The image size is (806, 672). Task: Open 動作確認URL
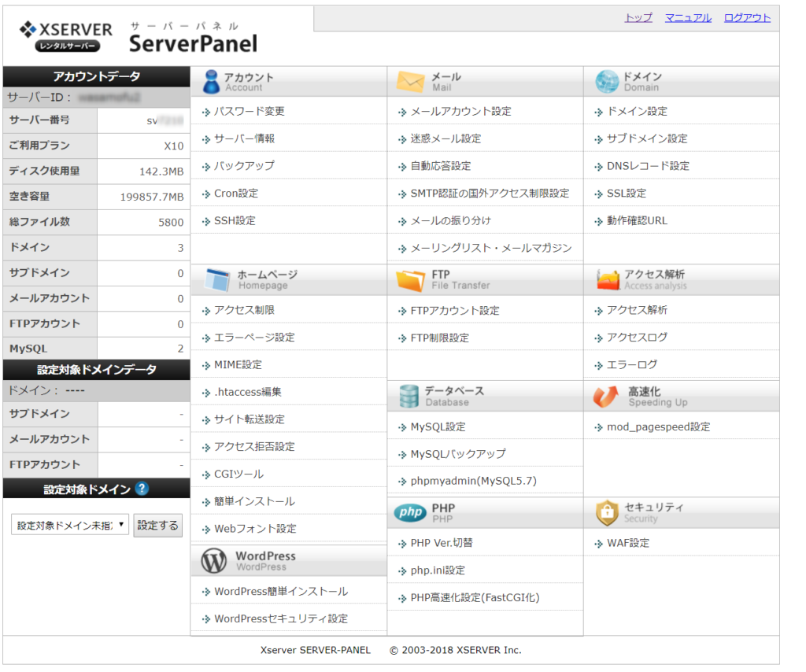tap(637, 220)
